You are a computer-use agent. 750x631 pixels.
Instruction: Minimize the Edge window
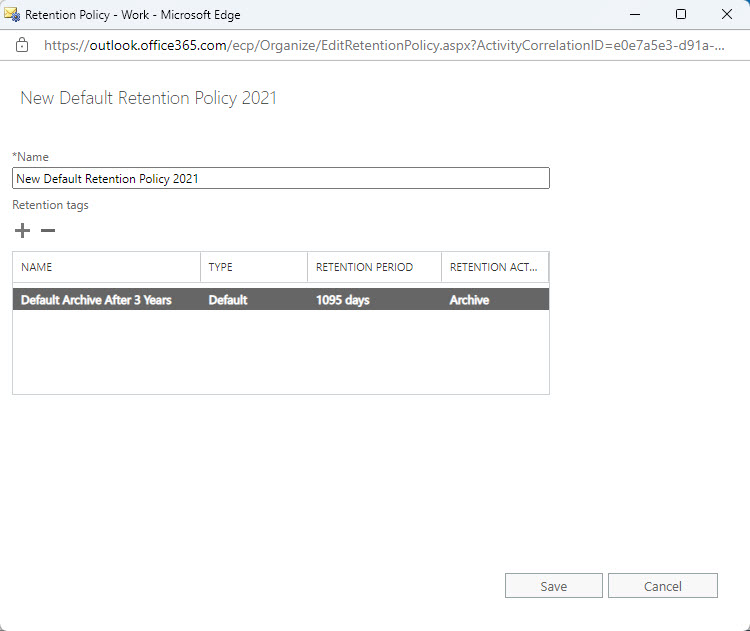point(635,14)
